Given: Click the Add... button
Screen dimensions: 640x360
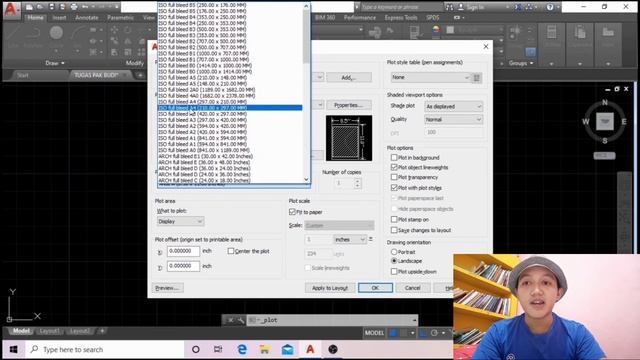Looking at the screenshot, I should click(x=349, y=78).
